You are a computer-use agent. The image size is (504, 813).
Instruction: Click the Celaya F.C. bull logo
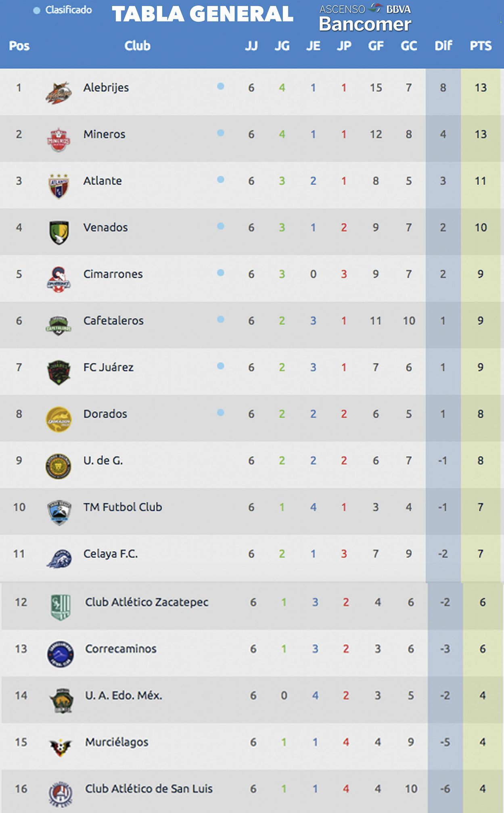coord(59,559)
